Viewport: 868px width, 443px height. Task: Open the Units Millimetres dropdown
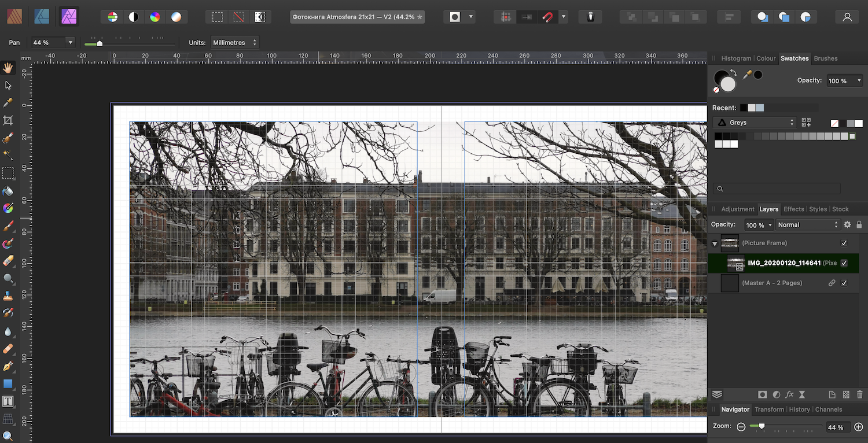[234, 42]
